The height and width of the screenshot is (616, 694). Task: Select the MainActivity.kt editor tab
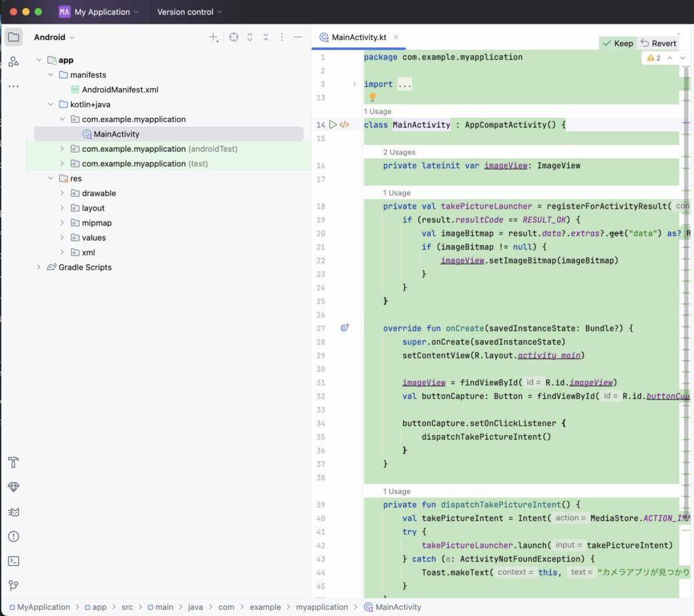tap(359, 38)
